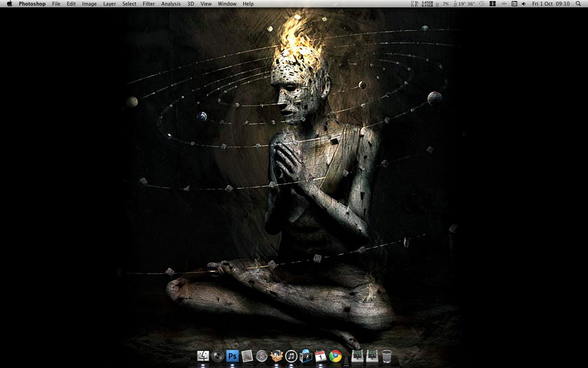Click the HD 7% disk usage status item

pos(443,4)
